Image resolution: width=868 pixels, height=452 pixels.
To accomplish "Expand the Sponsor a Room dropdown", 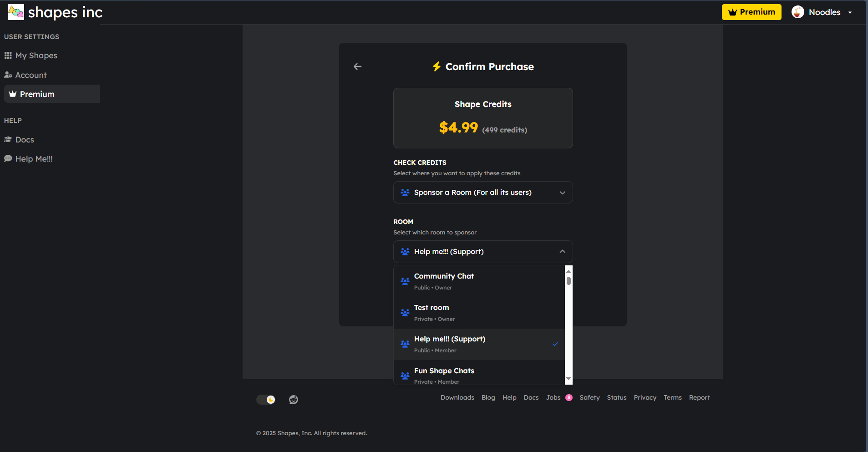I will click(x=483, y=193).
